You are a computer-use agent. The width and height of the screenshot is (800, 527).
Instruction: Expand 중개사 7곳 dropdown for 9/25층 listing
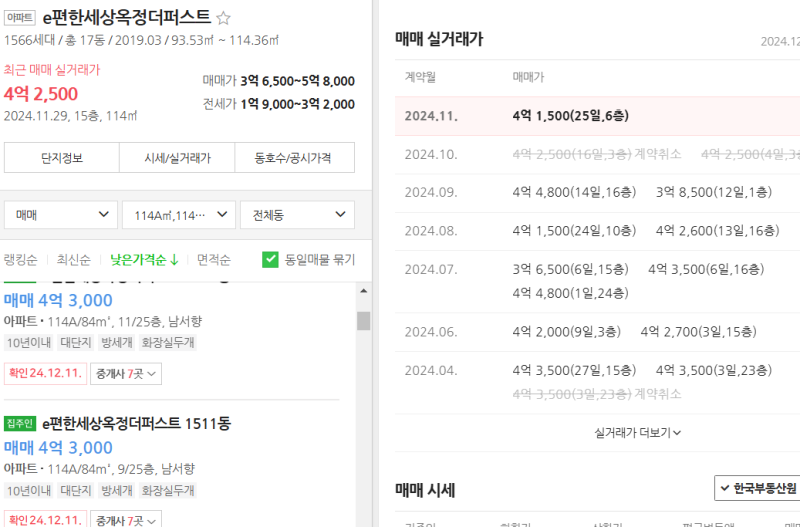[x=126, y=519]
